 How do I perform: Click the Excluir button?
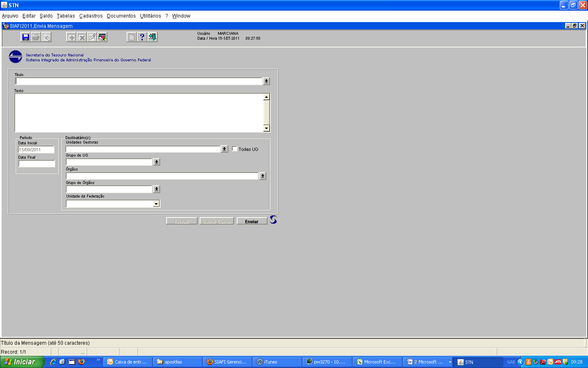click(x=182, y=221)
